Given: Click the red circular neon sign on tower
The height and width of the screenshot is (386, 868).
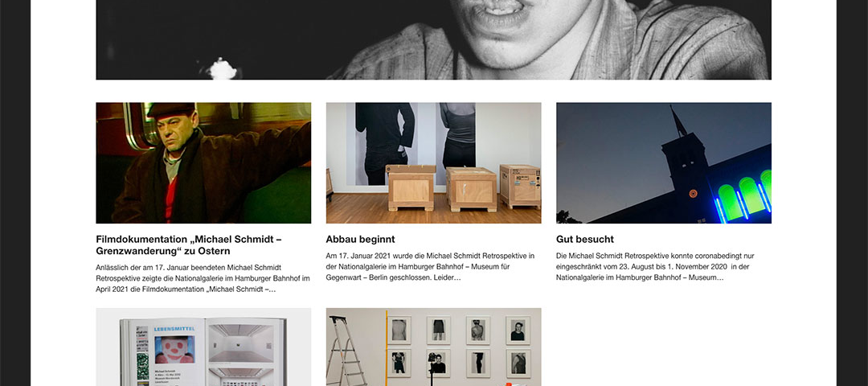Looking at the screenshot, I should point(693,193).
